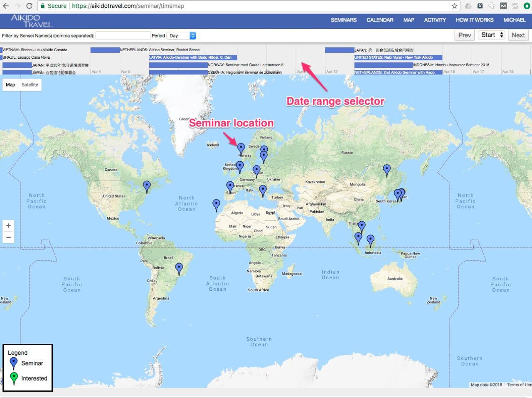532x398 pixels.
Task: Open HOW IT WORKS page
Action: [x=474, y=20]
